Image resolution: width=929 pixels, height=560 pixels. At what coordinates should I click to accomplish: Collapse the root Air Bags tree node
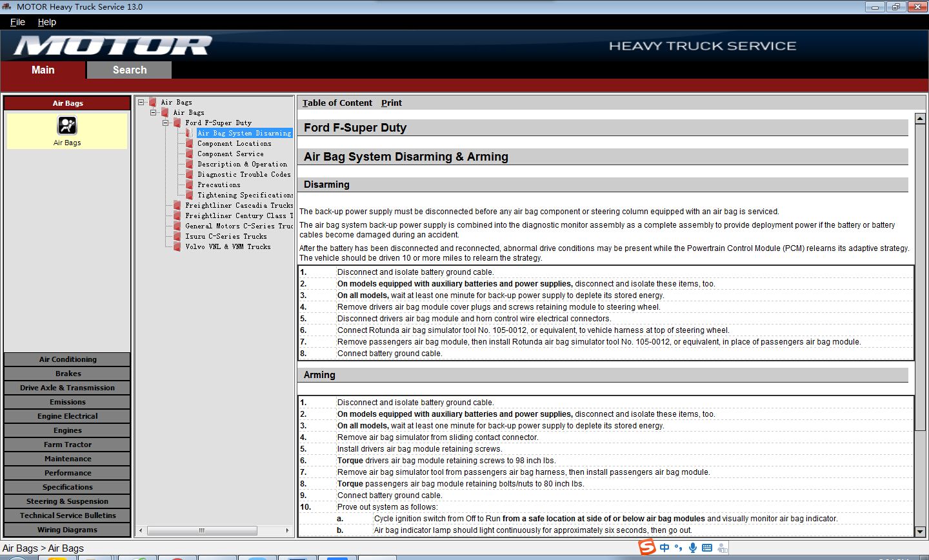pyautogui.click(x=141, y=102)
